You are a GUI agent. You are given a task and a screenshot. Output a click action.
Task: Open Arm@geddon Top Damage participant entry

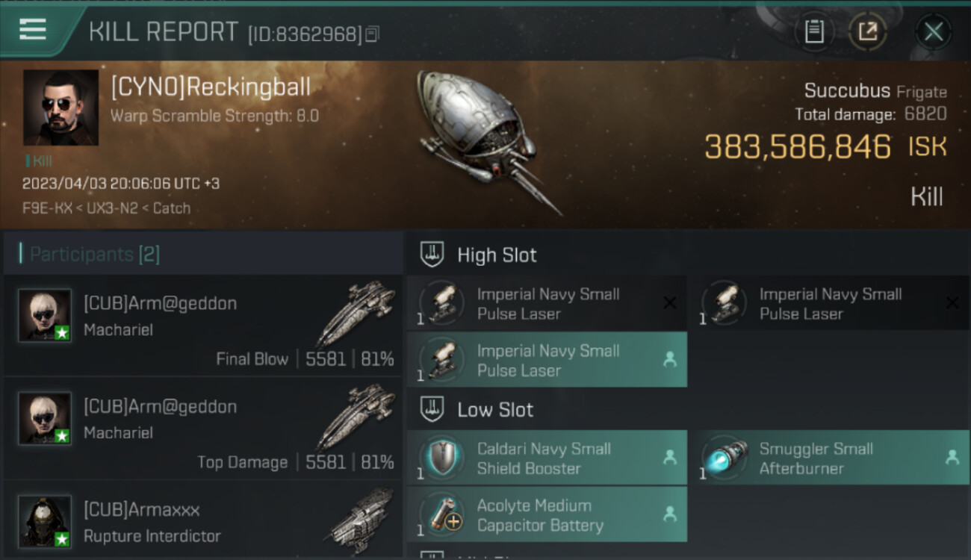click(203, 429)
